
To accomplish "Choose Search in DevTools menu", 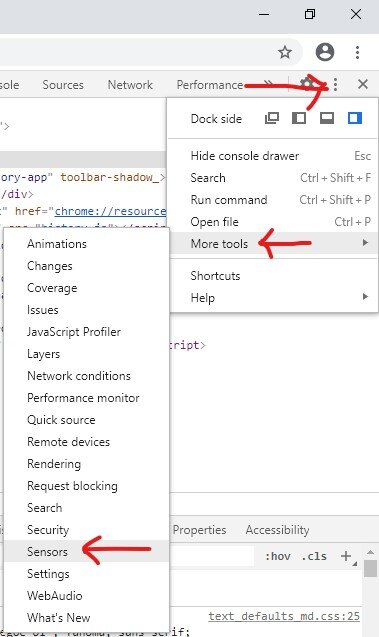I will pos(273,178).
